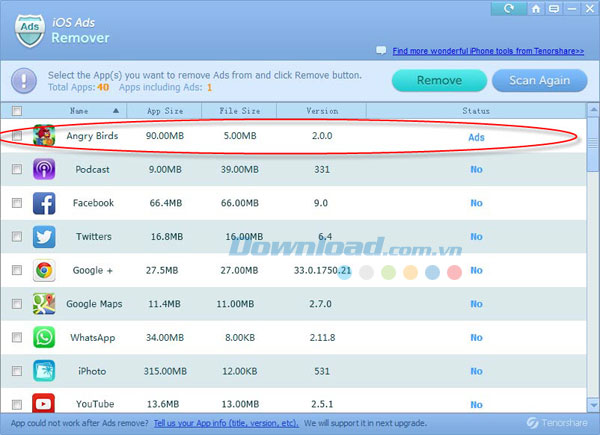Click the 2.5.1 version of YouTube
This screenshot has width=600, height=435.
tap(322, 404)
